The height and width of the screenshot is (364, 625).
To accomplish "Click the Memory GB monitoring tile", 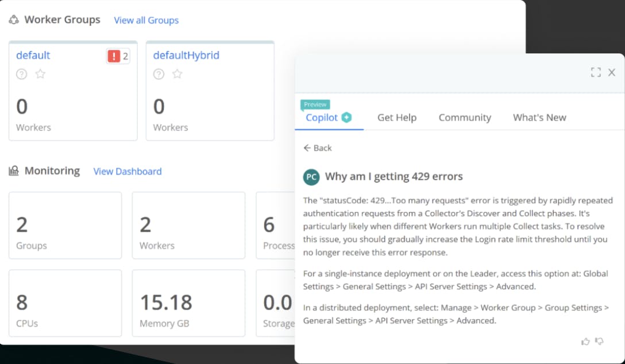I will click(188, 303).
